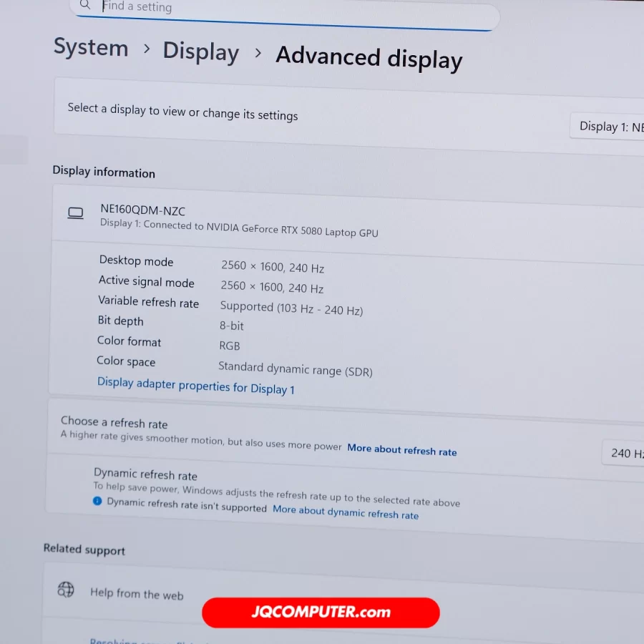Expand the Help from the web section
The height and width of the screenshot is (644, 644).
pos(137,594)
